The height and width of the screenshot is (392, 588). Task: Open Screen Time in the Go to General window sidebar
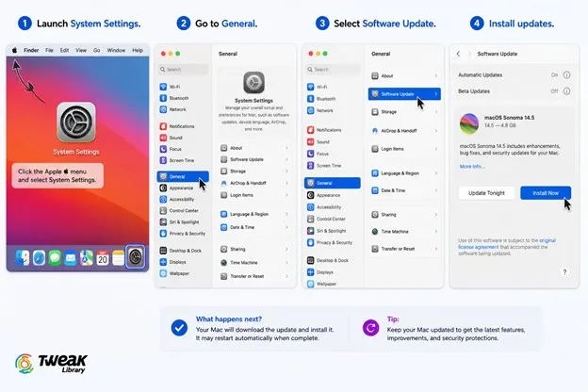point(183,160)
